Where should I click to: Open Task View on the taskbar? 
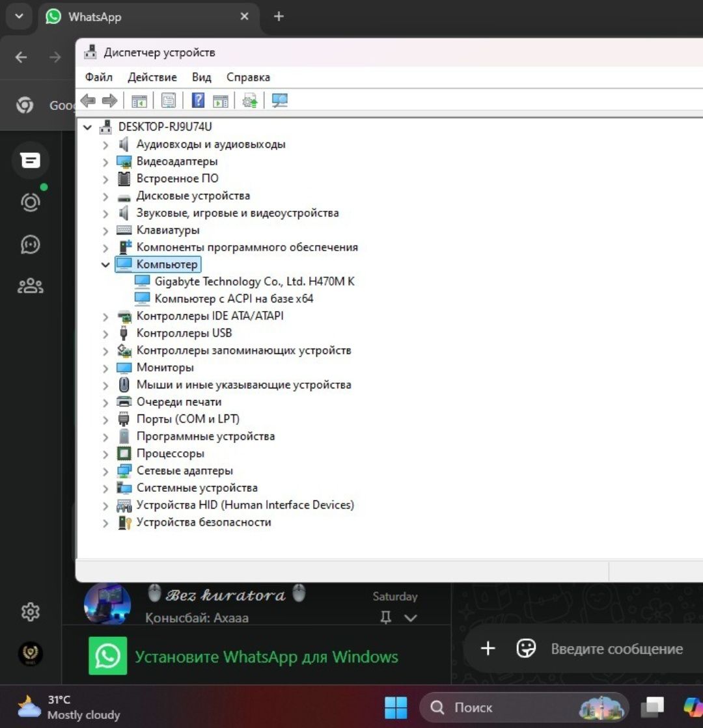(x=652, y=707)
